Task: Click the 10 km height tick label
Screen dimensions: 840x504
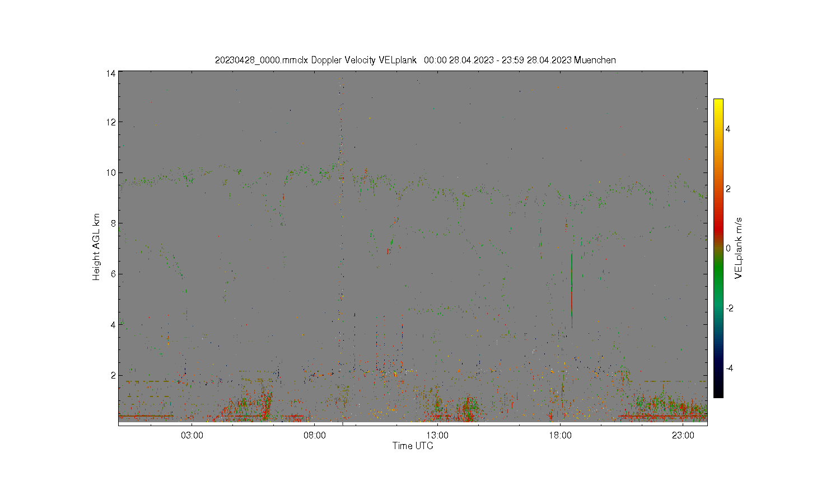Action: pyautogui.click(x=111, y=172)
